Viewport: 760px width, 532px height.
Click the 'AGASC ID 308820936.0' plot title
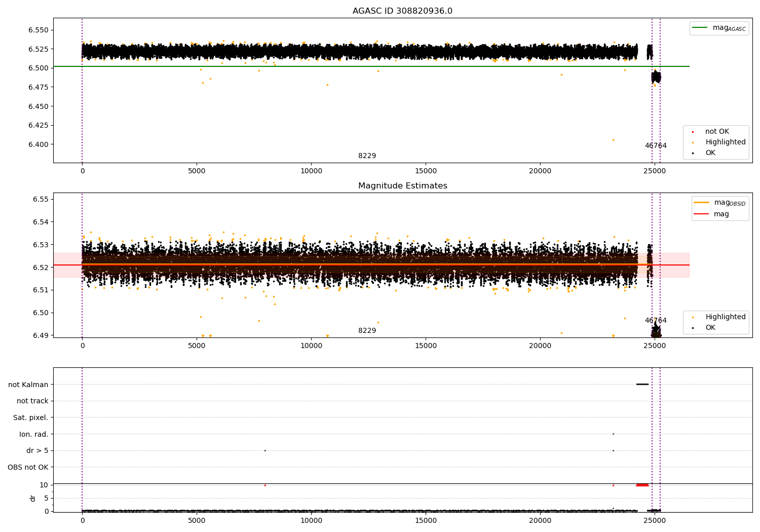click(402, 11)
